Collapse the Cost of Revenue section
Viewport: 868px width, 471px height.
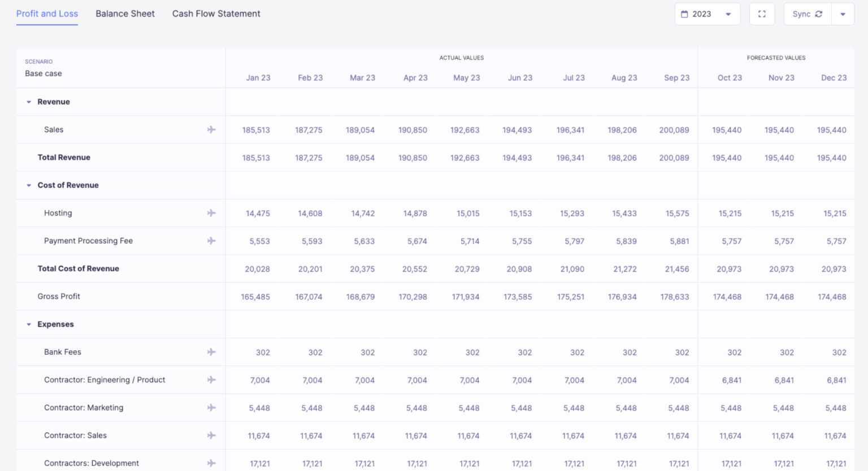[29, 185]
